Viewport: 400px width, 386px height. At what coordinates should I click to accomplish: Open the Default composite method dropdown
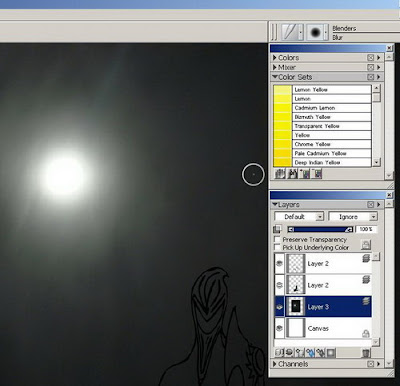299,217
